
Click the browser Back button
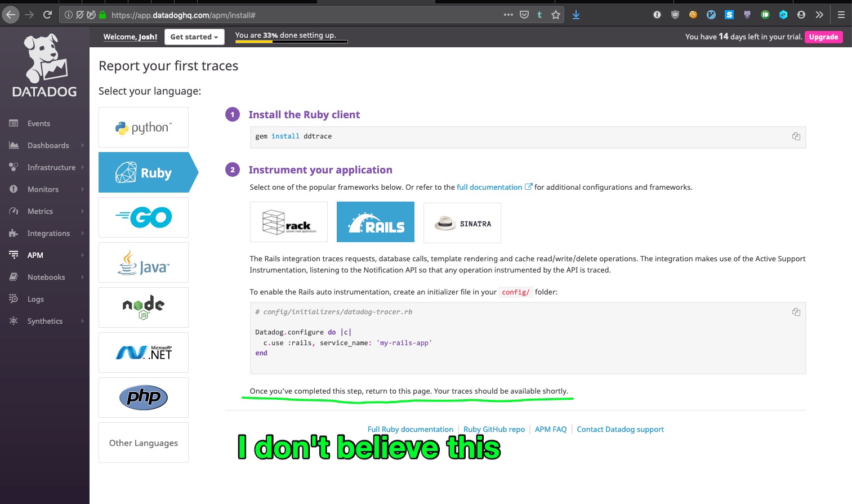[11, 15]
